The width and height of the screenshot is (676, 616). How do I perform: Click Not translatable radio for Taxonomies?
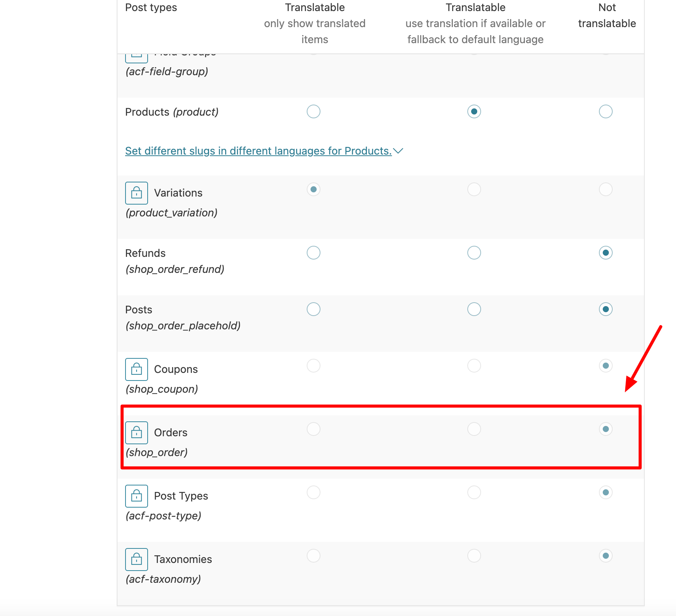(606, 556)
